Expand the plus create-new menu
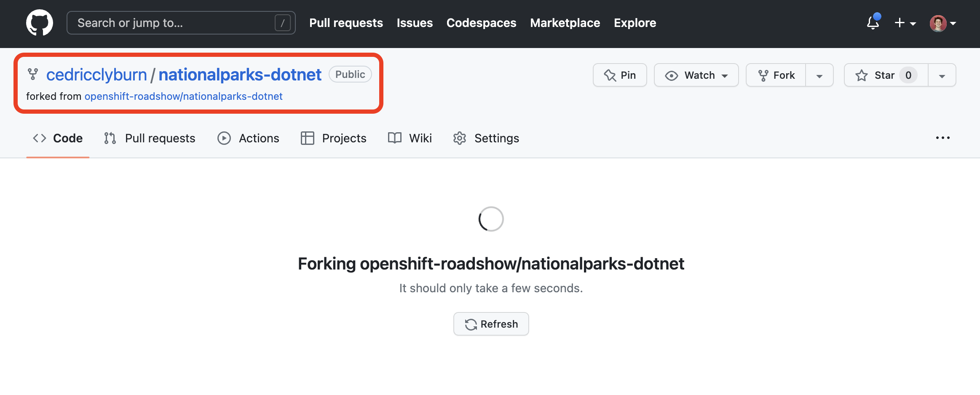Viewport: 980px width, 395px height. pos(905,23)
